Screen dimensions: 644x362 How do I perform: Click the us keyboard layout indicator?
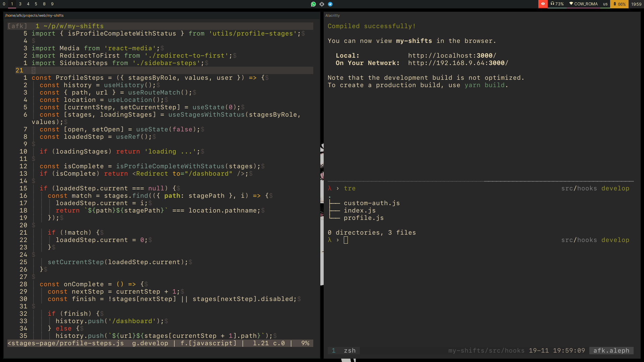pos(605,4)
